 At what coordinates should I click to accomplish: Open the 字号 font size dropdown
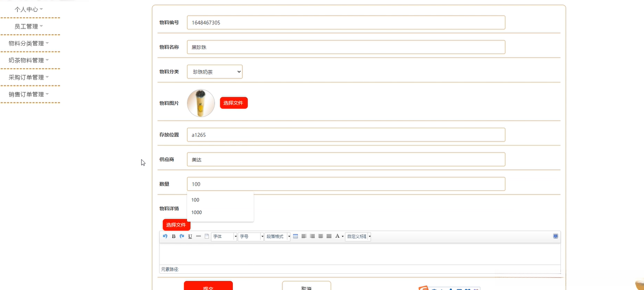coord(251,236)
